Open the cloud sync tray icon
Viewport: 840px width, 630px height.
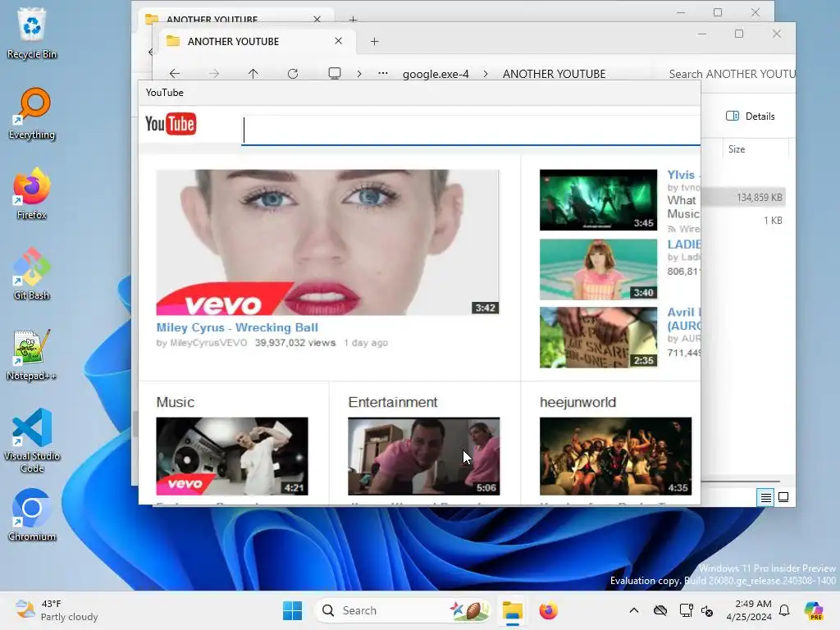(660, 610)
